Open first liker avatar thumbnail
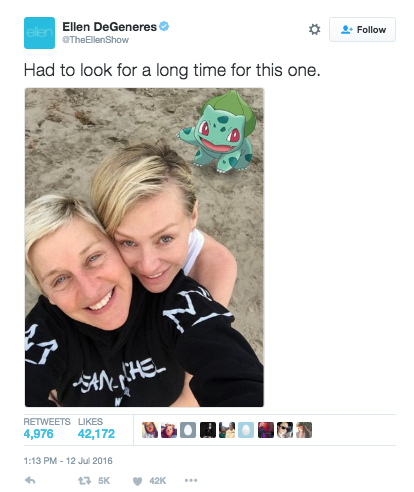 [150, 430]
